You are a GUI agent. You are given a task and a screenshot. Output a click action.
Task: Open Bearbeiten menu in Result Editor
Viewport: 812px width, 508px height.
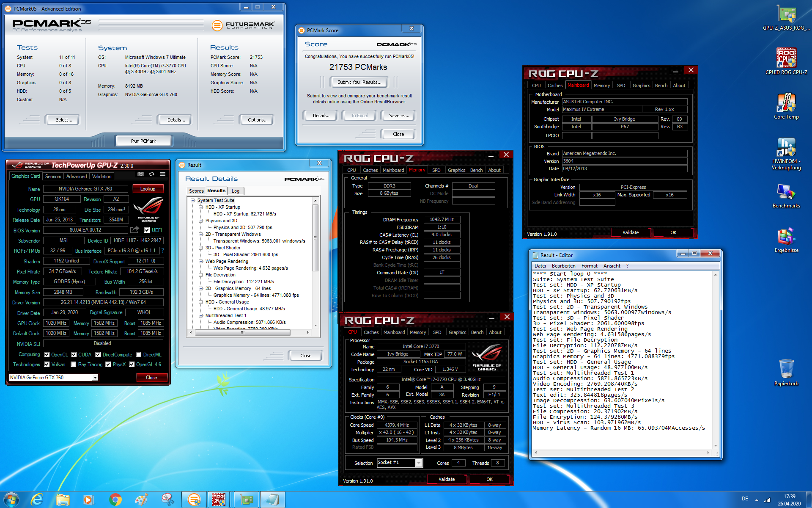[563, 266]
